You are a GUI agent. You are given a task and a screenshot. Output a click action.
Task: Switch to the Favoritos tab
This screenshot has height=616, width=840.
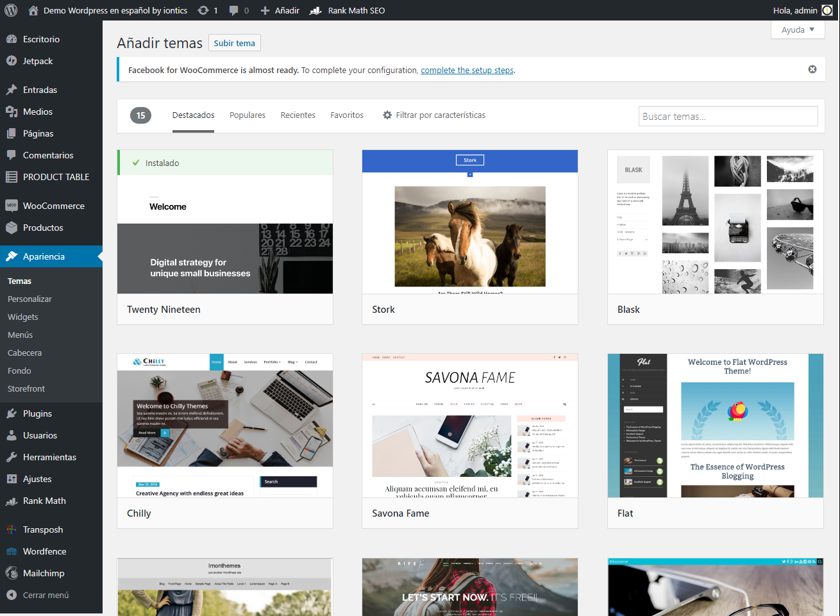(347, 115)
